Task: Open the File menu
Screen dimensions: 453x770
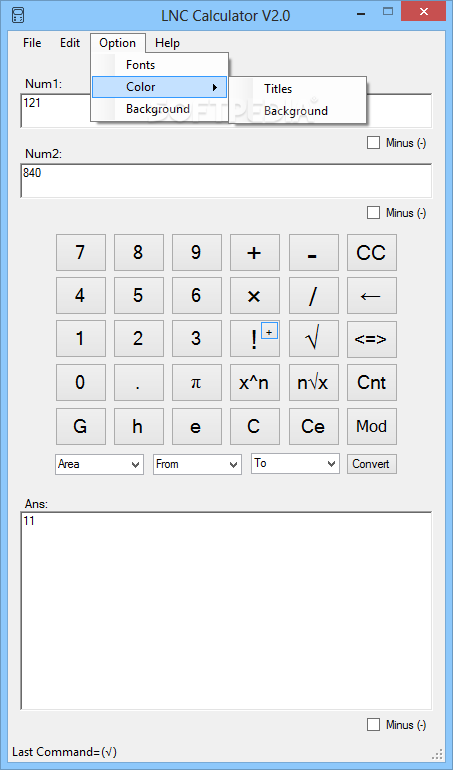Action: click(32, 43)
